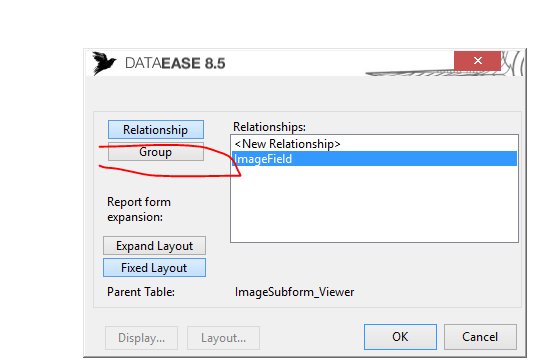Click the Relationships: heading label
This screenshot has width=555, height=364.
tap(269, 127)
